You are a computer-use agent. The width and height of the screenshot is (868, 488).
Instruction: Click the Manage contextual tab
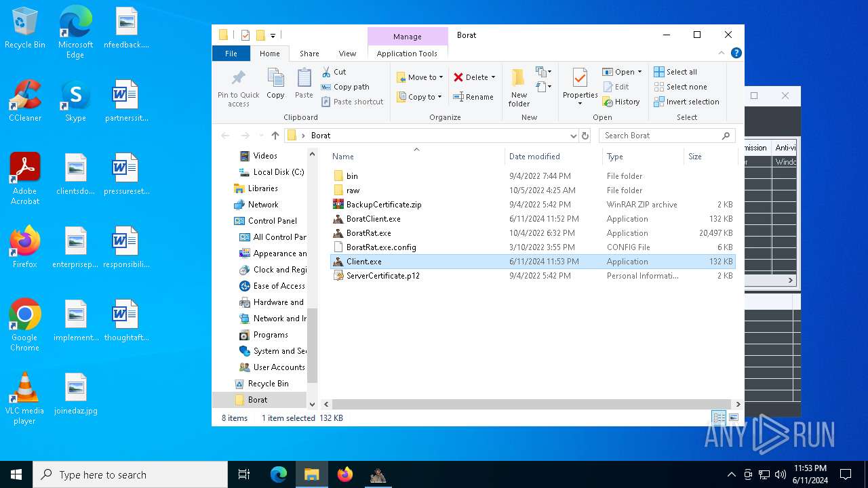point(408,37)
